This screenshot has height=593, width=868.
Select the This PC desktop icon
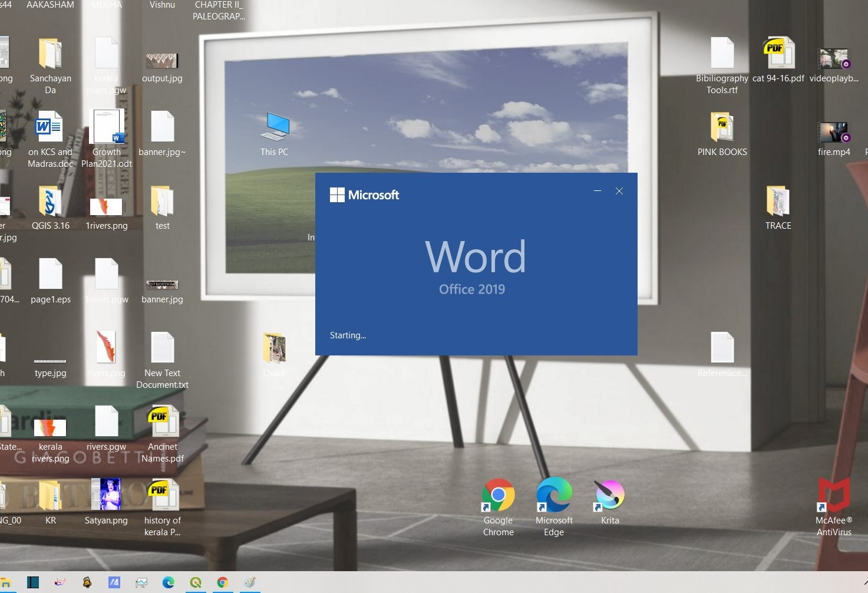click(x=275, y=127)
